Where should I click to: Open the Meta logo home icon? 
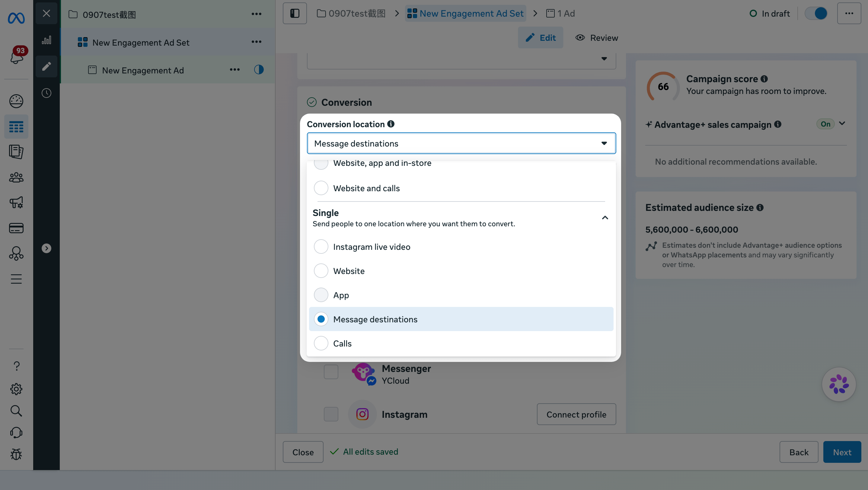[16, 18]
